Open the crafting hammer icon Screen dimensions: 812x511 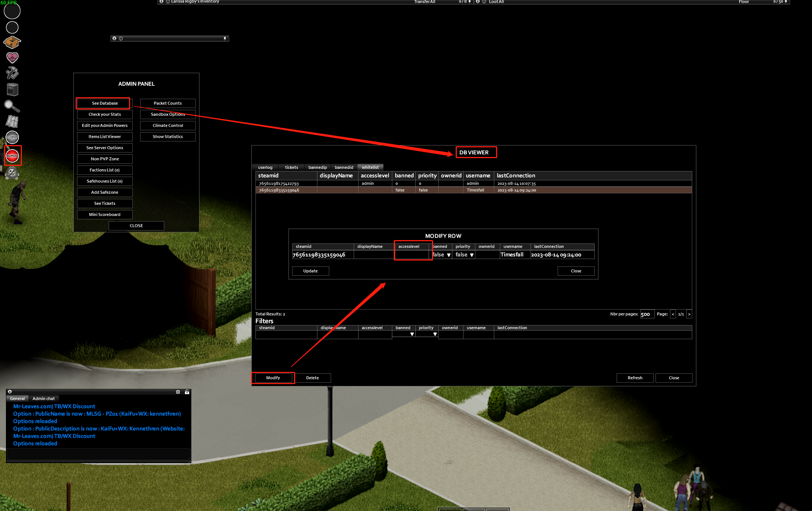12,73
